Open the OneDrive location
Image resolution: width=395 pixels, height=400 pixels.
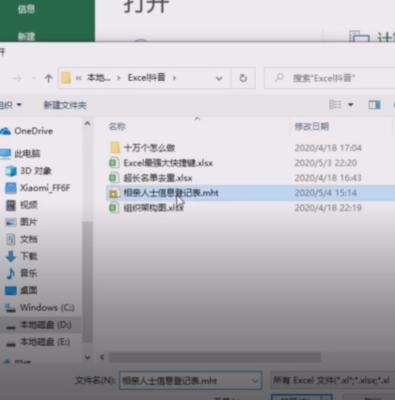coord(27,131)
